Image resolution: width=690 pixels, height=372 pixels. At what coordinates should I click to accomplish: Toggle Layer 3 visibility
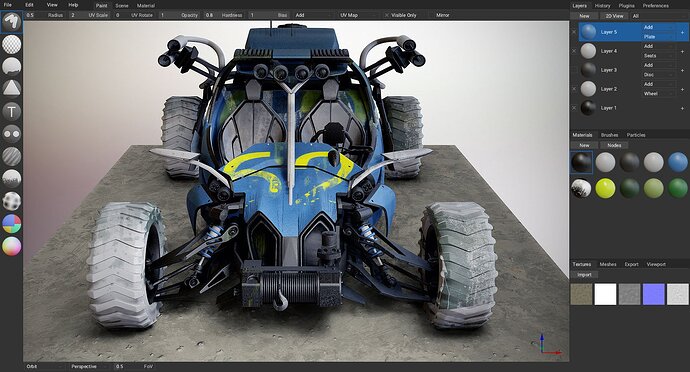(574, 70)
